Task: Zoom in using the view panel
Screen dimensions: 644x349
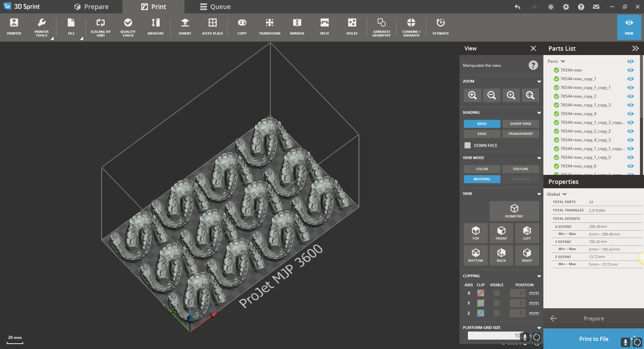Action: (x=472, y=95)
